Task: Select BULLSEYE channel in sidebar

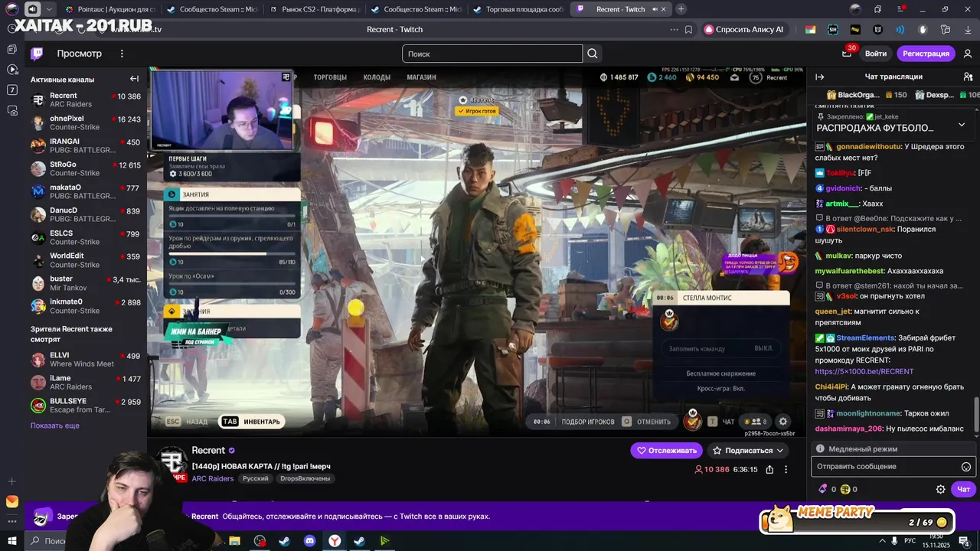Action: pos(86,406)
